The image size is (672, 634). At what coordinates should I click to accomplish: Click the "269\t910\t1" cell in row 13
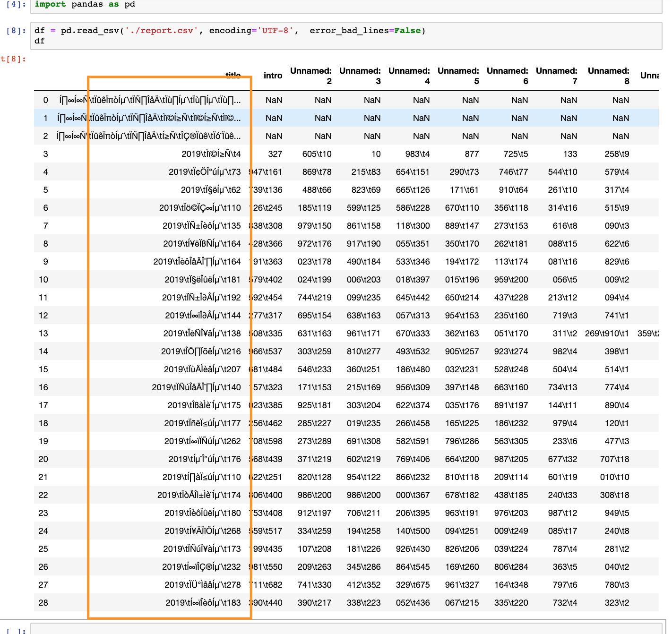click(x=607, y=334)
